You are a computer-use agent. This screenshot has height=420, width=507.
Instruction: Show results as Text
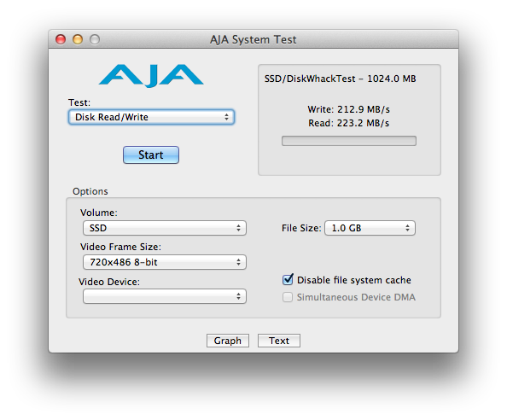[279, 341]
